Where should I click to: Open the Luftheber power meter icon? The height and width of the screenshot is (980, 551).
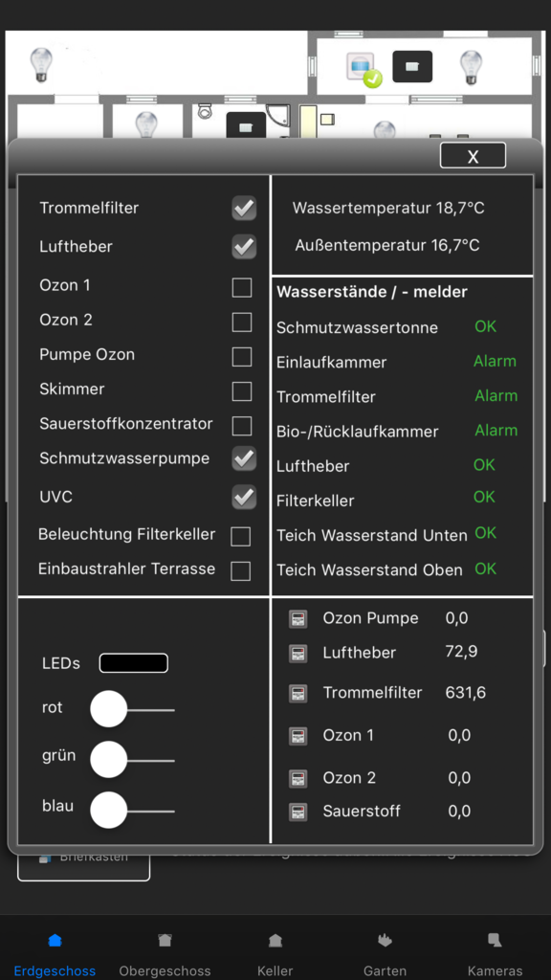coord(298,654)
